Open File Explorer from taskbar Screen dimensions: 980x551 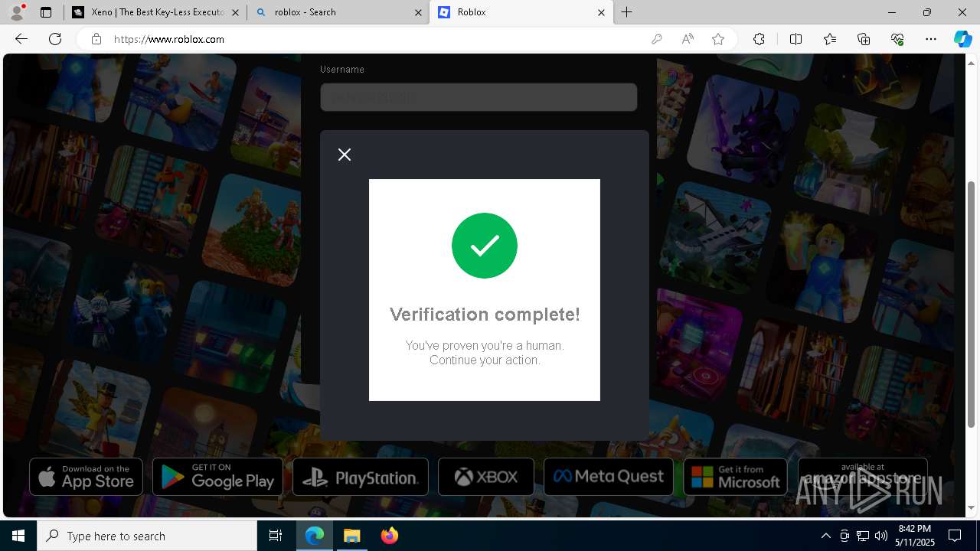coord(351,536)
